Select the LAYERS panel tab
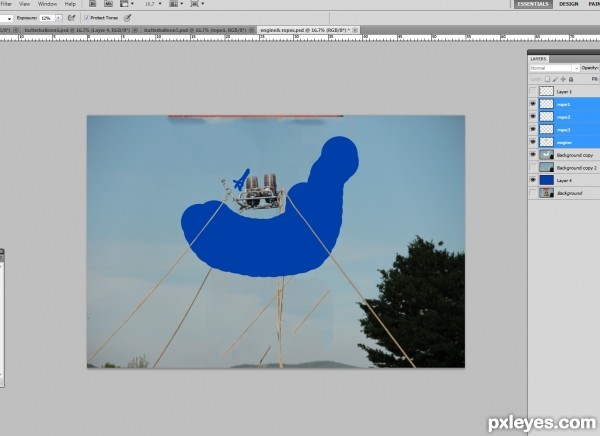 (538, 59)
